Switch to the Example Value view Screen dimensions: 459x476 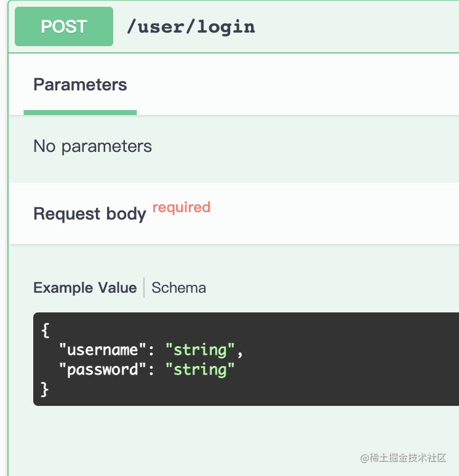click(85, 288)
